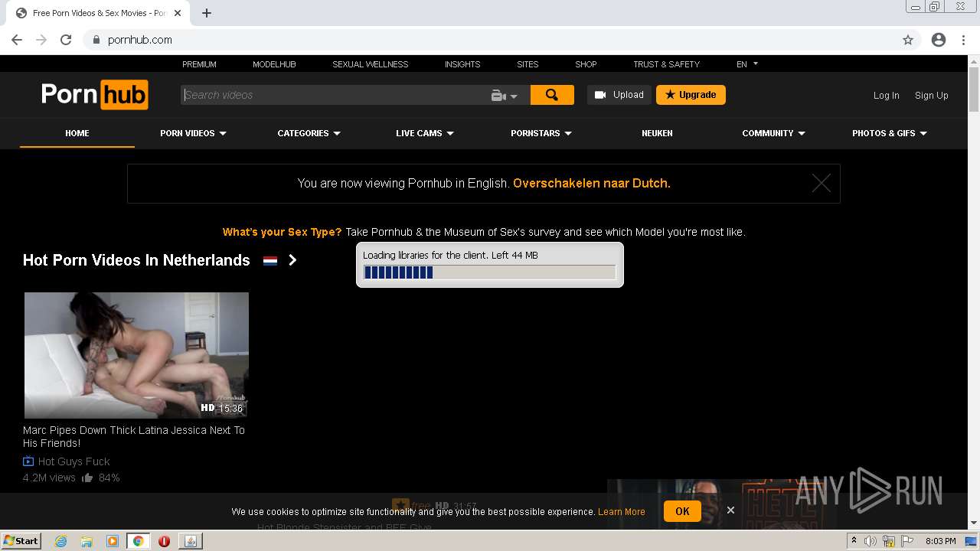Close the current browser tab

point(178,13)
